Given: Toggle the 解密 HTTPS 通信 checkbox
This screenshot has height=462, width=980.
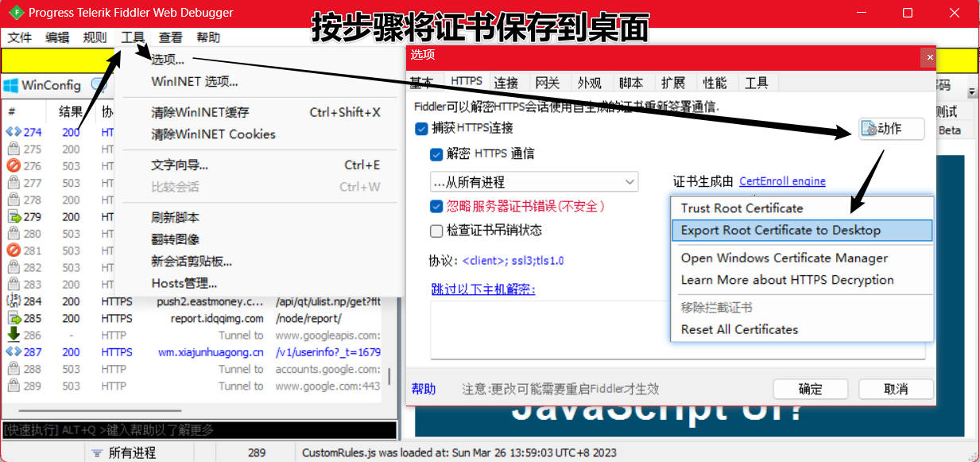Looking at the screenshot, I should point(436,154).
